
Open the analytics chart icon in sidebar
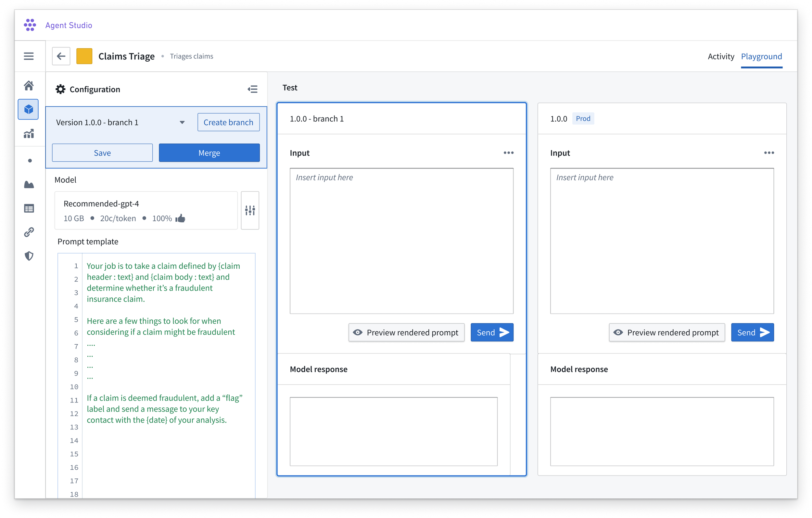point(29,133)
